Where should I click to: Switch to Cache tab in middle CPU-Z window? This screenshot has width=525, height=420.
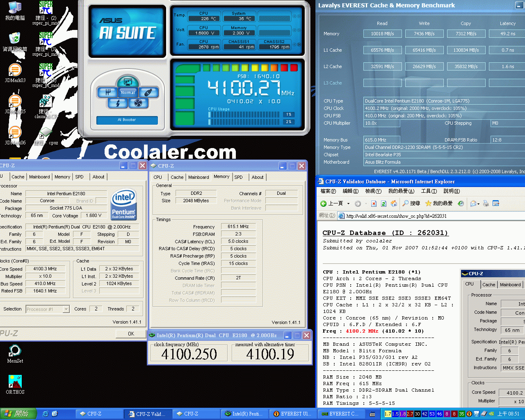[x=177, y=177]
